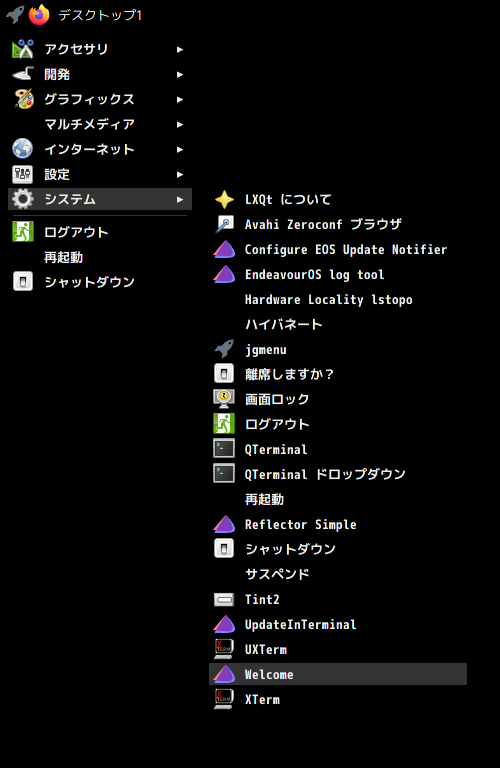Expand the システム submenu arrow

(180, 199)
